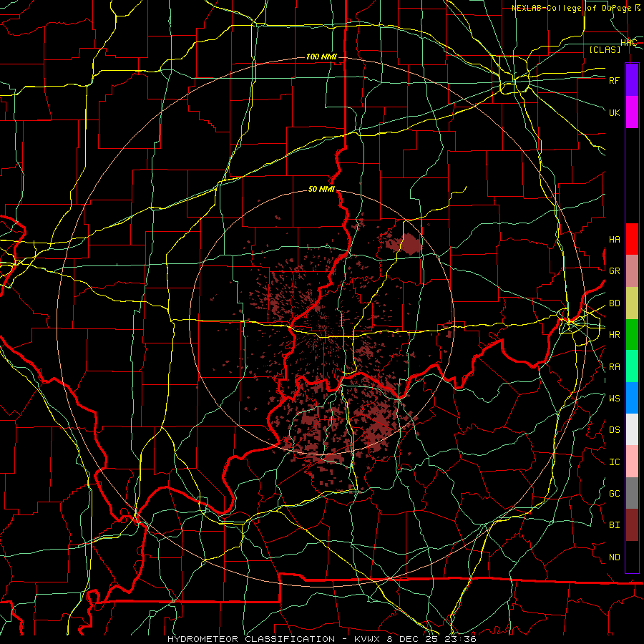644x644 pixels.
Task: Click the GC legend label
Action: coord(614,494)
